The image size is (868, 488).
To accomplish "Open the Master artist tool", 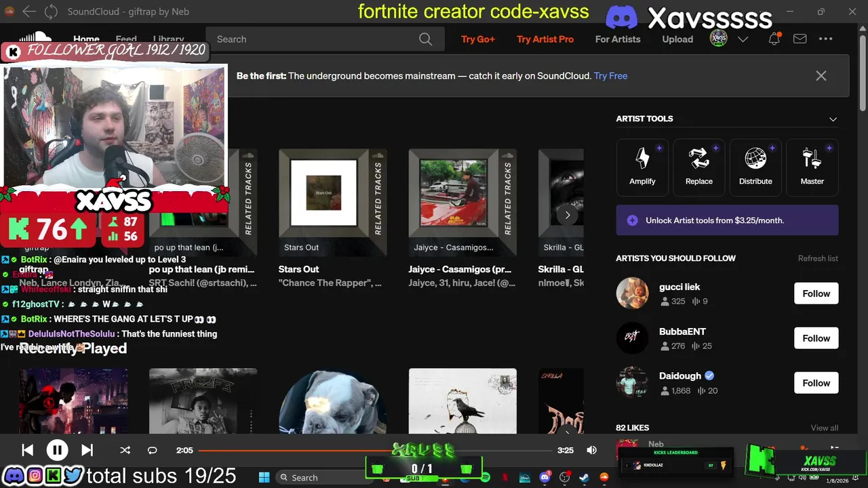I will click(812, 167).
